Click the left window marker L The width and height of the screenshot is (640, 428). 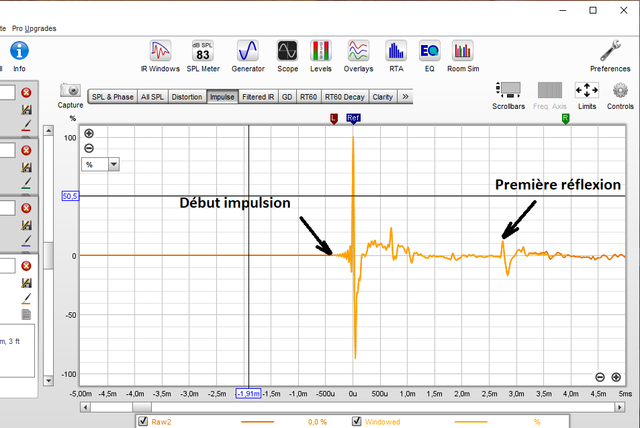[334, 119]
